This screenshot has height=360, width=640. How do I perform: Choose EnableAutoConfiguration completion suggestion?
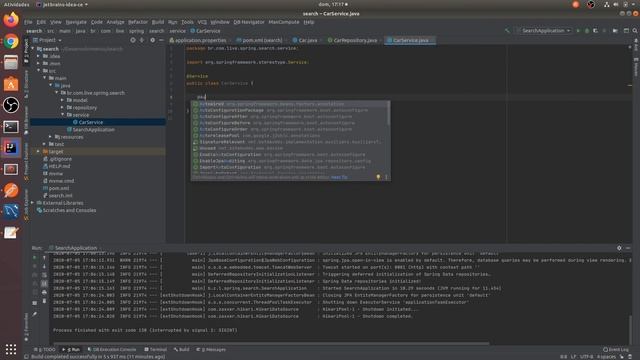point(290,155)
